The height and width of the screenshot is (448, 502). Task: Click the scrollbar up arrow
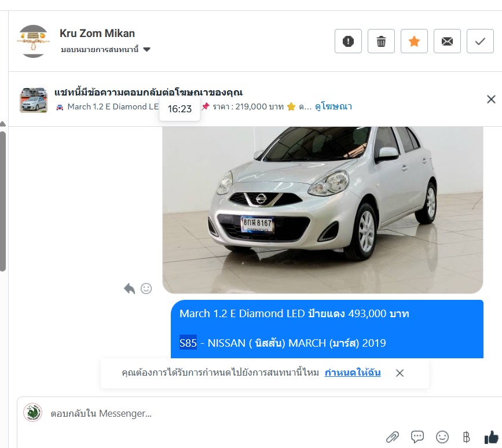click(3, 123)
